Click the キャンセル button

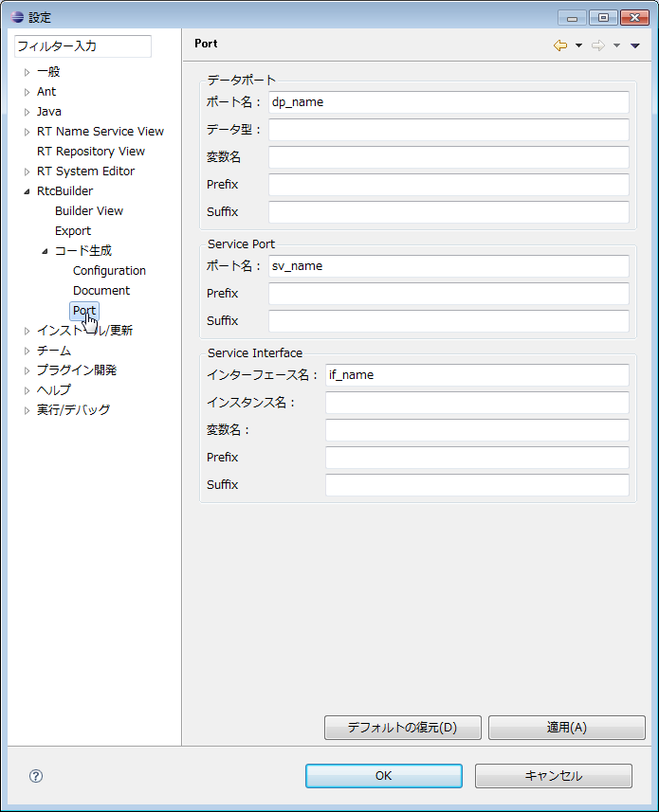554,776
